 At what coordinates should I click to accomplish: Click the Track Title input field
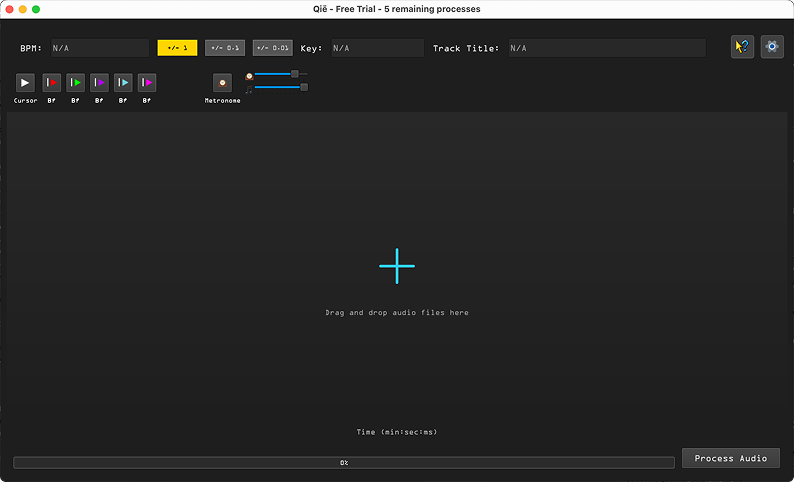[x=605, y=48]
